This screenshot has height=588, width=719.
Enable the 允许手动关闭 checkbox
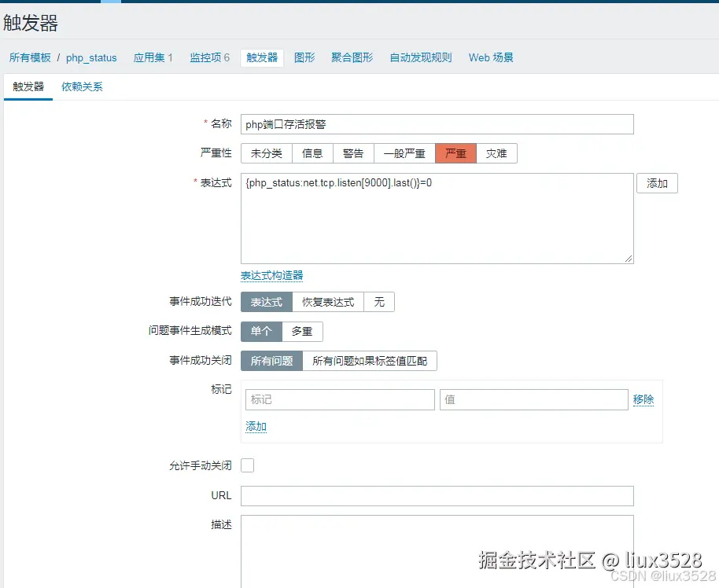click(x=247, y=465)
